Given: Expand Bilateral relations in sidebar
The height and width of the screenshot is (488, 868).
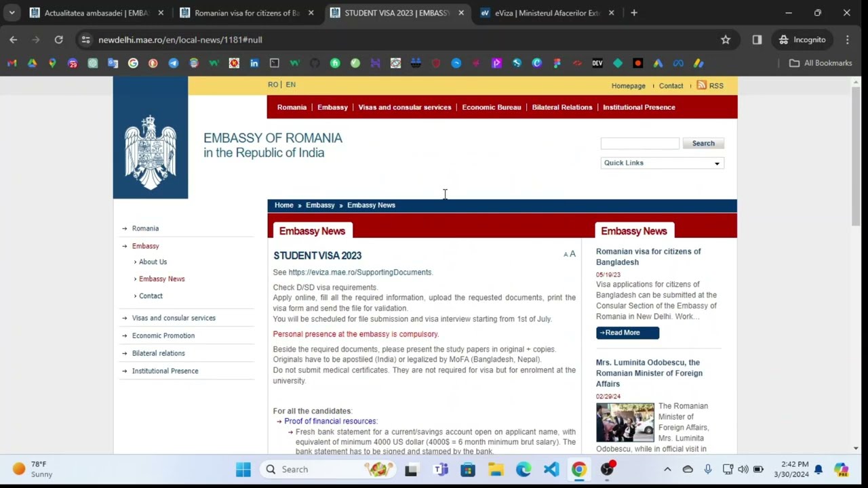Looking at the screenshot, I should pos(158,353).
